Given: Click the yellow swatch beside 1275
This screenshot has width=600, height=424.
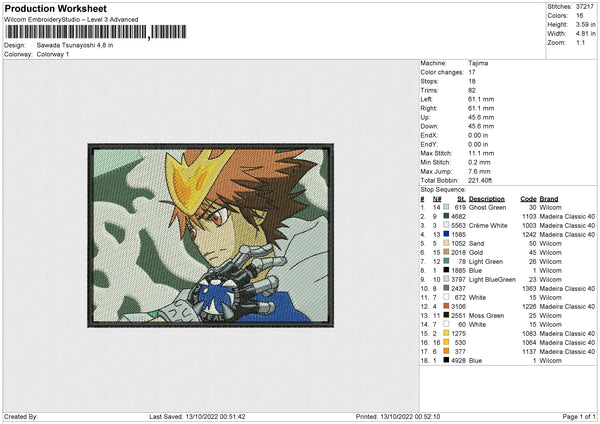Looking at the screenshot, I should [446, 333].
